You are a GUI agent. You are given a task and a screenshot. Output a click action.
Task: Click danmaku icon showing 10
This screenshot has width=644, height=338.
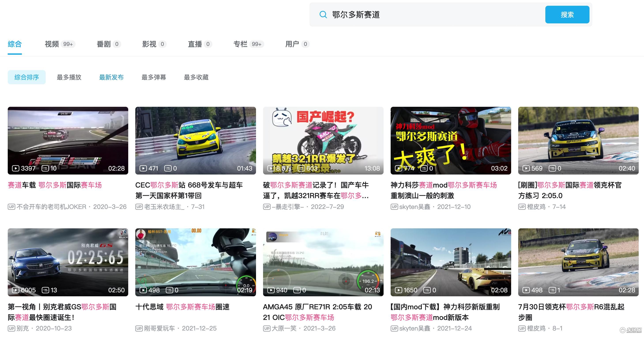(x=45, y=168)
